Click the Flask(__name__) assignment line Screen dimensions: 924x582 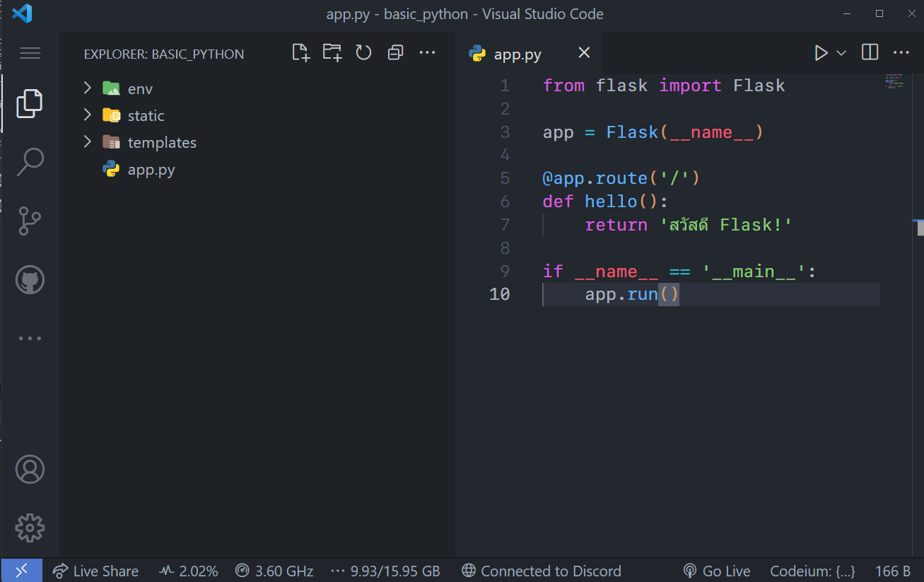point(653,132)
